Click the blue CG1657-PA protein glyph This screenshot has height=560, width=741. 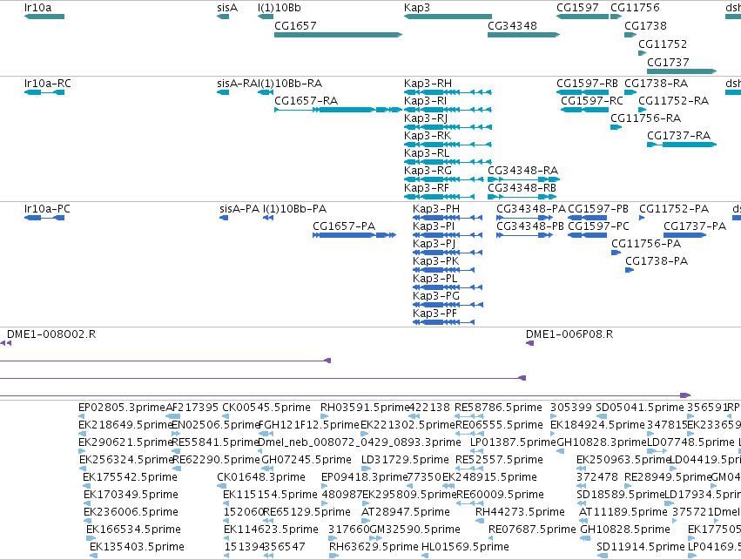coord(354,235)
